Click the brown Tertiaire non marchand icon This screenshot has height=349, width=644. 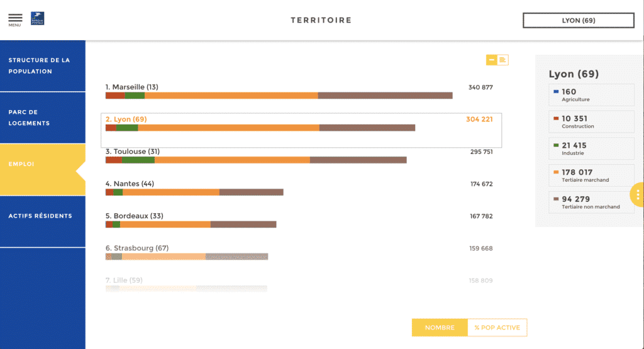pyautogui.click(x=555, y=199)
